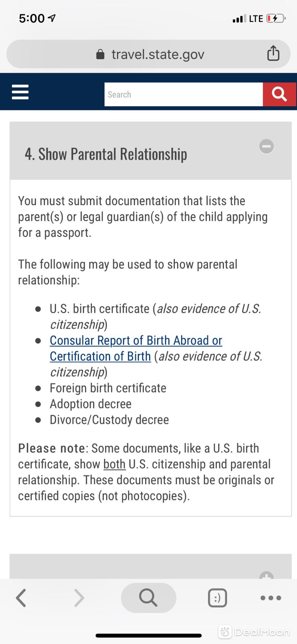Screen dimensions: 297x644
Task: Tap the home indicator bar
Action: coord(148,636)
